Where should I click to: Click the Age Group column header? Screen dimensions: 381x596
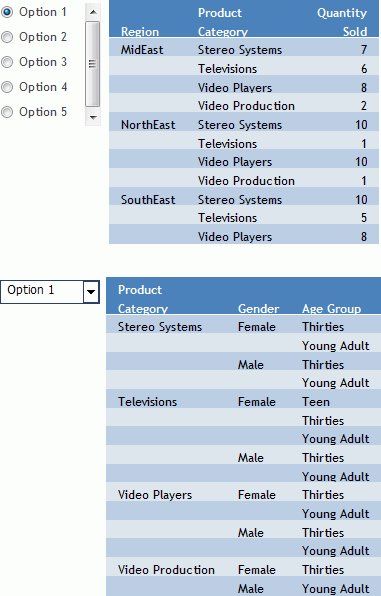pyautogui.click(x=332, y=309)
